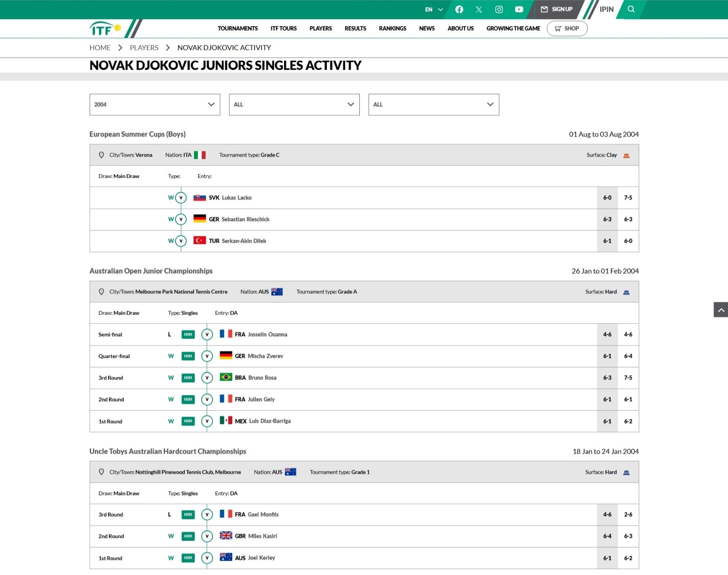
Task: Click the Semi-final round label
Action: [x=110, y=335]
